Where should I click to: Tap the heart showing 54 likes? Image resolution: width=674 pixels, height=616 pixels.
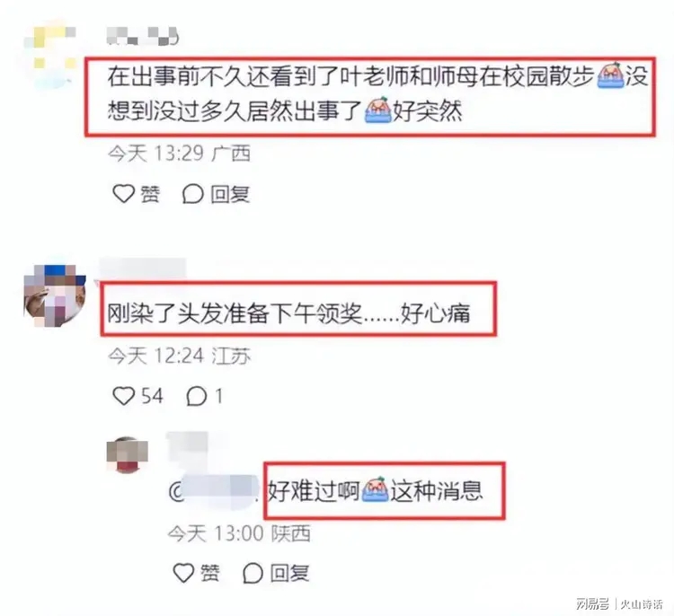tap(124, 396)
